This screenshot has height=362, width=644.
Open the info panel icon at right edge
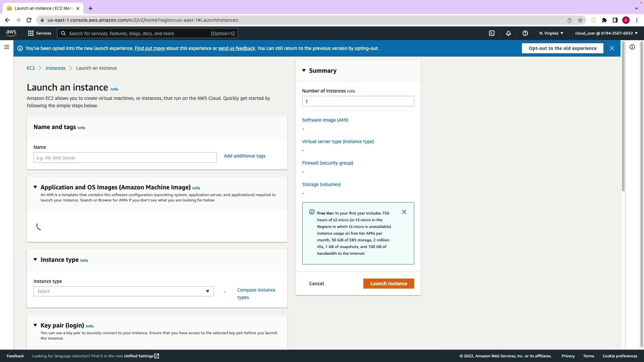632,47
